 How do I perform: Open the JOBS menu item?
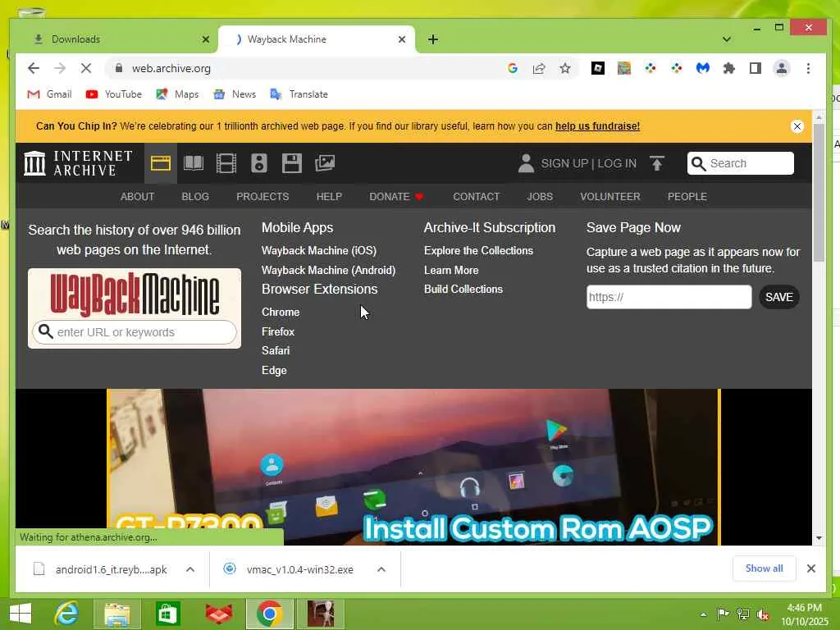tap(540, 197)
